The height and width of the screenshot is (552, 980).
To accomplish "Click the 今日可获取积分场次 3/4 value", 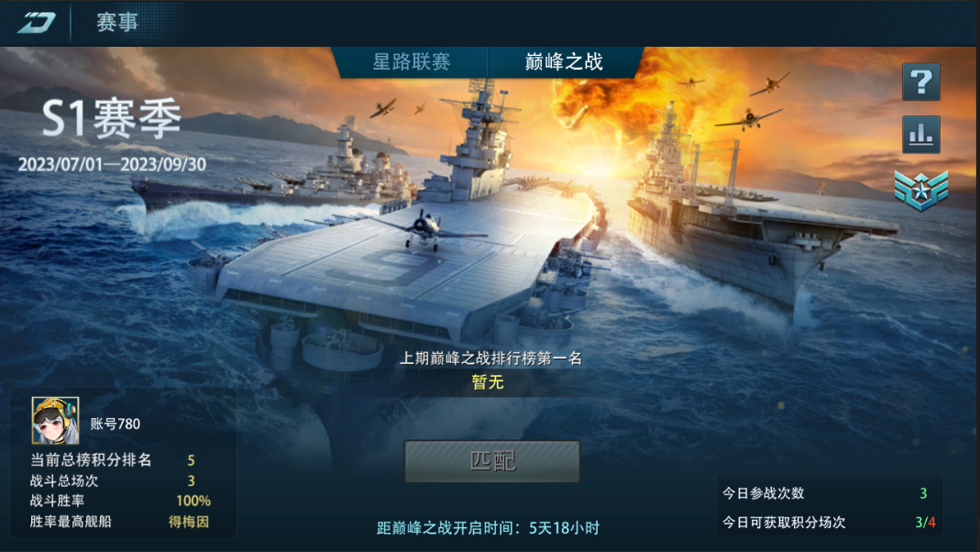I will pos(925,522).
